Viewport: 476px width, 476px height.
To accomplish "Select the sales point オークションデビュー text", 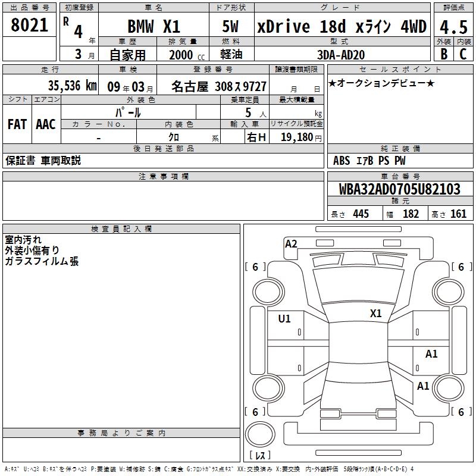I will click(x=381, y=83).
